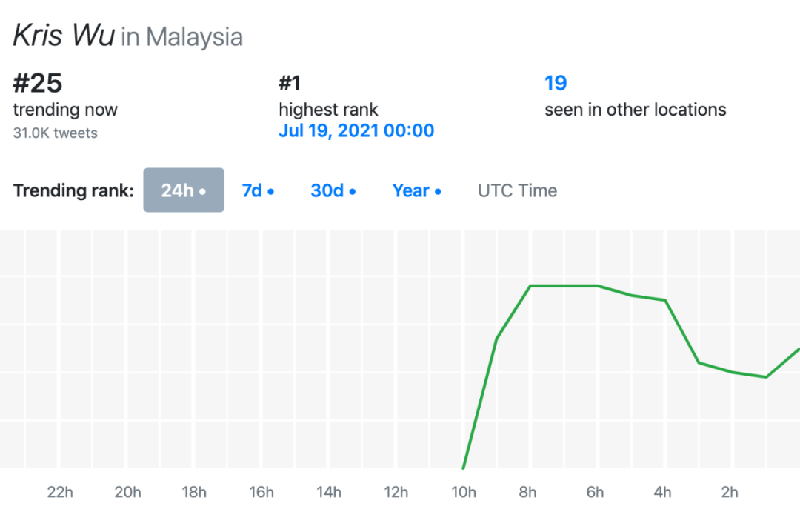Click the chart line point above 6h
800x532 pixels.
point(597,286)
